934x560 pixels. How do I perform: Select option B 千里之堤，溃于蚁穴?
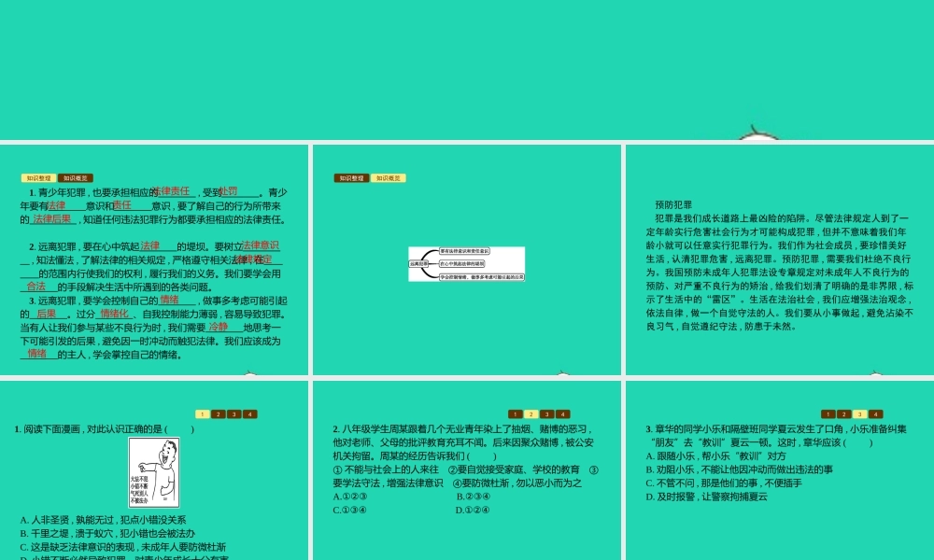pos(107,534)
